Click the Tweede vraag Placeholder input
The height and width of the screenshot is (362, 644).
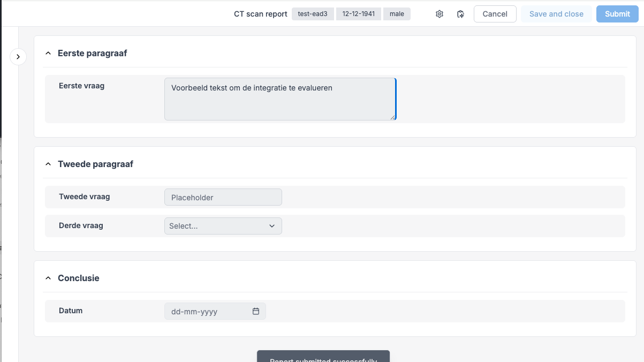tap(223, 197)
